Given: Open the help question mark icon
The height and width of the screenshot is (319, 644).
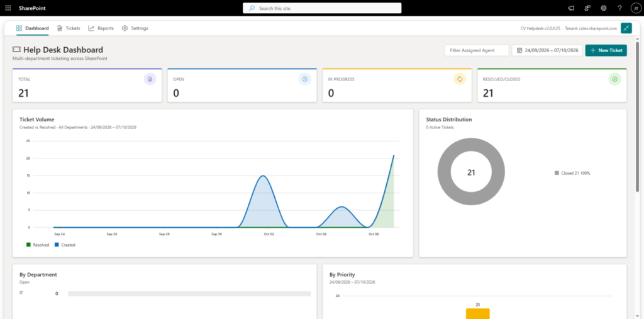Looking at the screenshot, I should tap(619, 8).
